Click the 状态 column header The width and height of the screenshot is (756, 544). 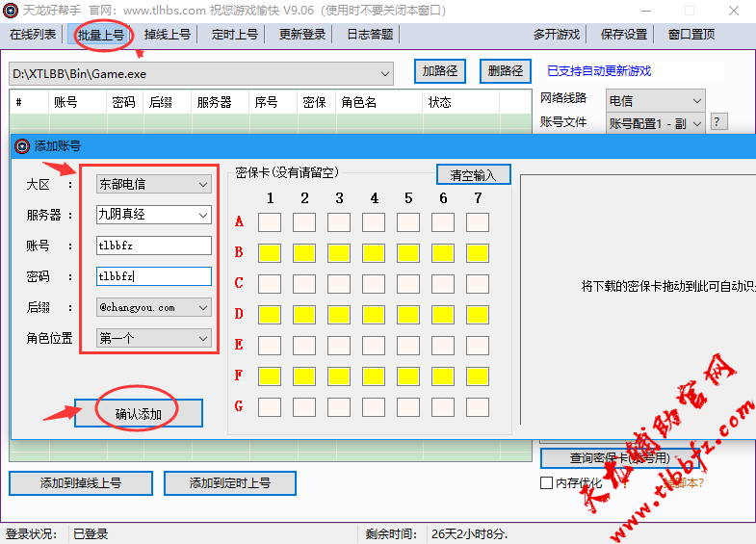pyautogui.click(x=461, y=102)
